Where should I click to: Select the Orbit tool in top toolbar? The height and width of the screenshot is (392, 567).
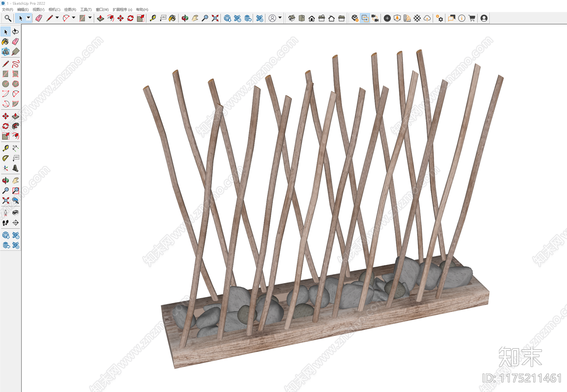pyautogui.click(x=185, y=18)
